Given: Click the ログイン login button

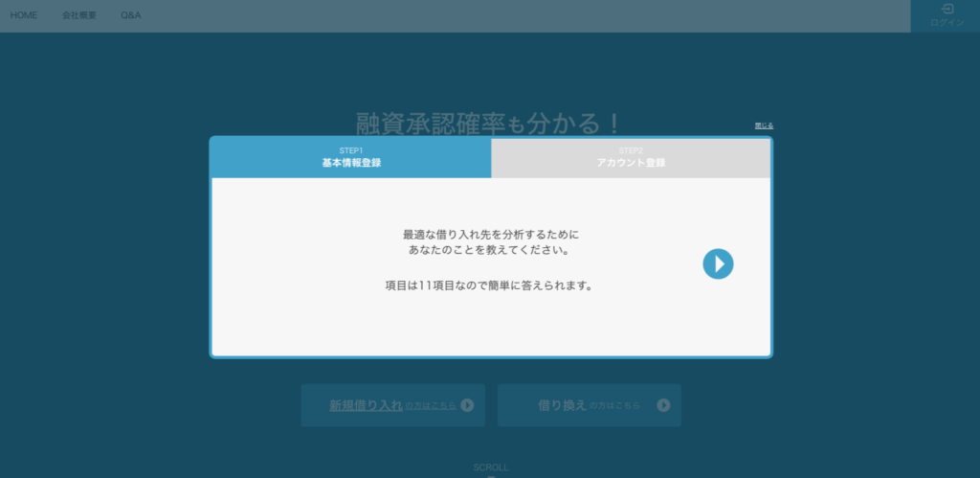Looking at the screenshot, I should 946,16.
